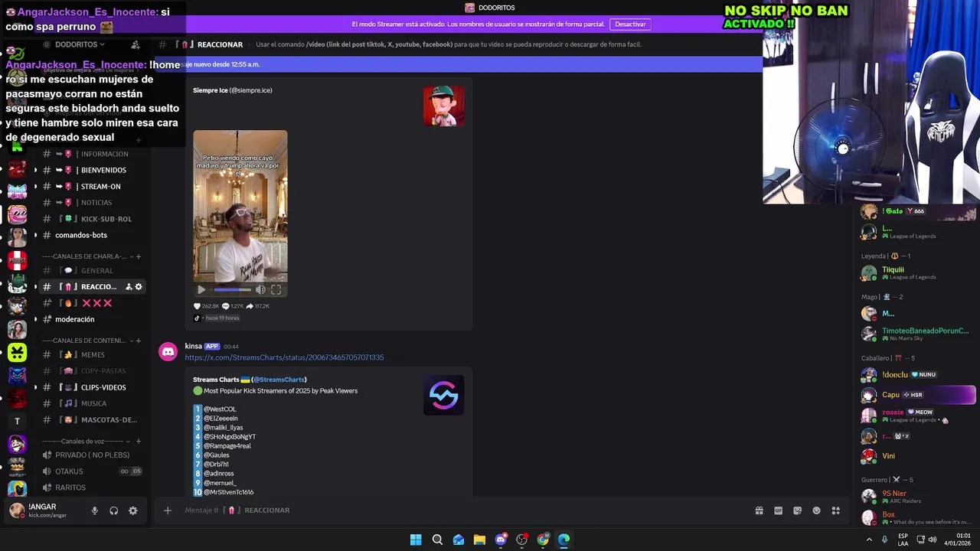
Task: Open user settings gear next to ANGAR
Action: [x=133, y=511]
